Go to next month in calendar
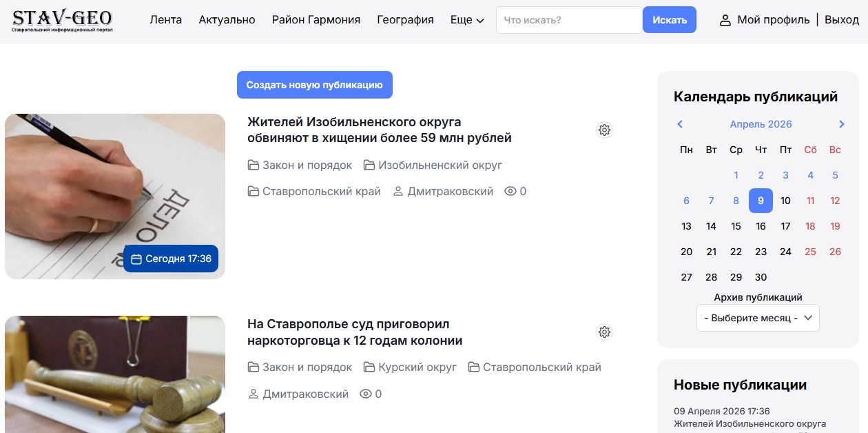Viewport: 868px width, 433px height. click(x=841, y=124)
